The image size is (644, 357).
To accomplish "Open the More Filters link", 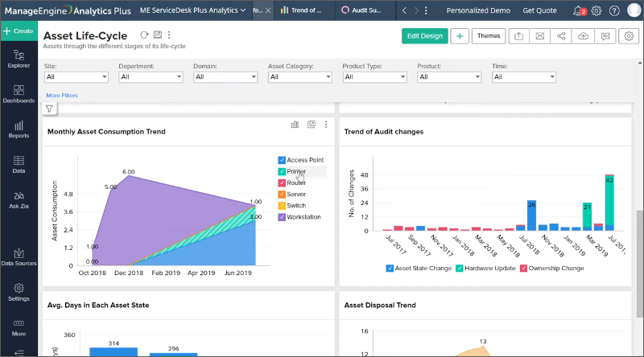I will pos(62,95).
